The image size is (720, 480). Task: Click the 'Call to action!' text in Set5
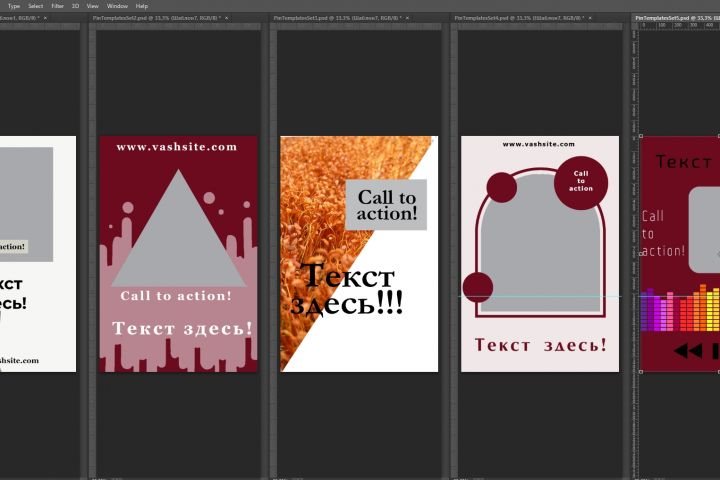pos(663,233)
